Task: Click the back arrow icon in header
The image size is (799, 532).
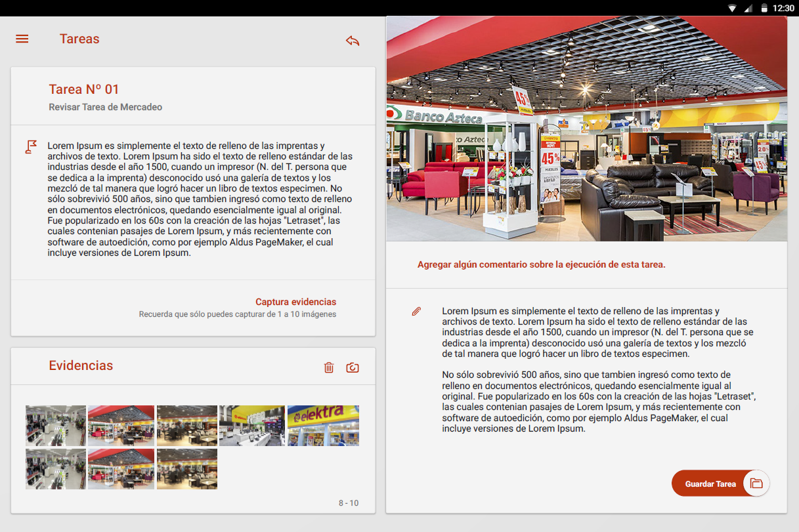Action: (x=353, y=41)
